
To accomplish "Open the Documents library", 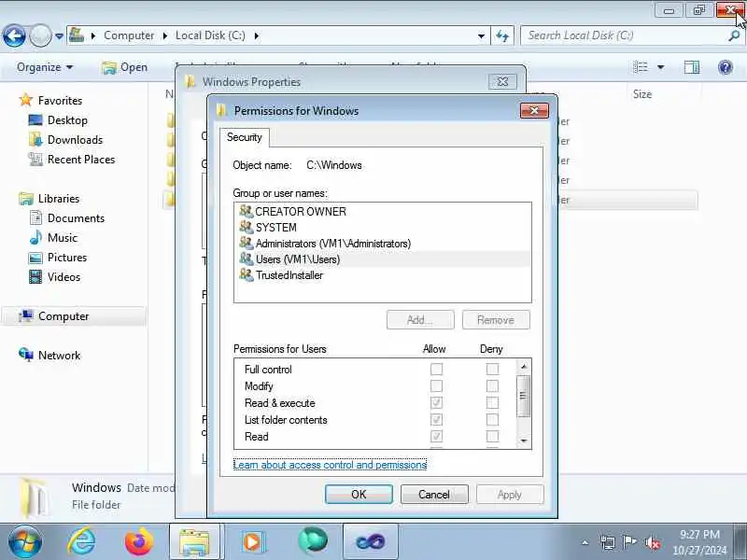I will tap(66, 218).
